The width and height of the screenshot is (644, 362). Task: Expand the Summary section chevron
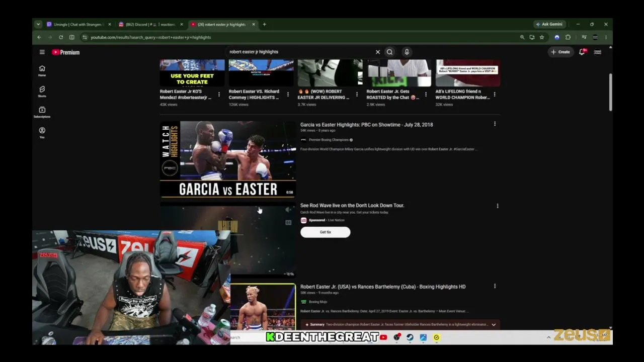(x=494, y=325)
